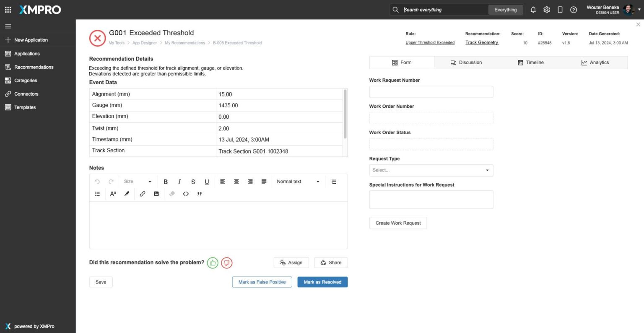Click the Mark as Resolved button
The height and width of the screenshot is (333, 644).
click(x=322, y=282)
